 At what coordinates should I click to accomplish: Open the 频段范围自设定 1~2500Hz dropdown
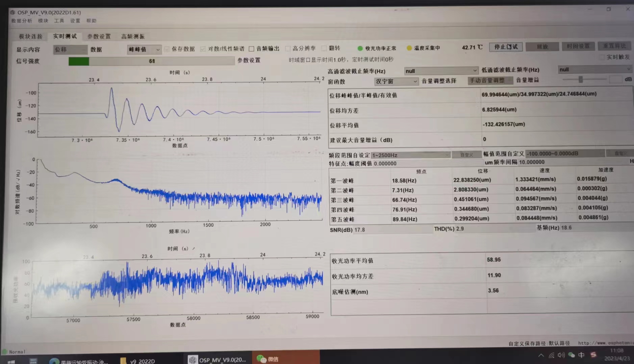[x=410, y=155]
